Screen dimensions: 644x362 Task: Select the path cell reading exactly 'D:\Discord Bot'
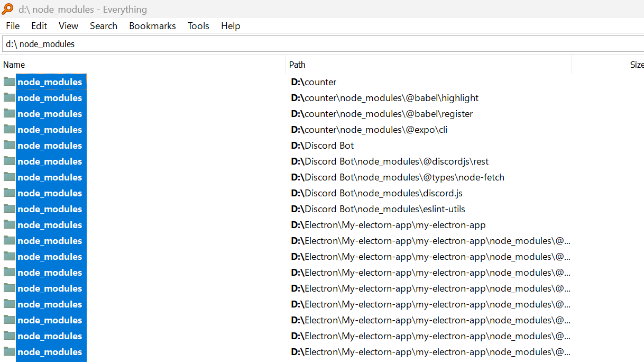point(323,146)
